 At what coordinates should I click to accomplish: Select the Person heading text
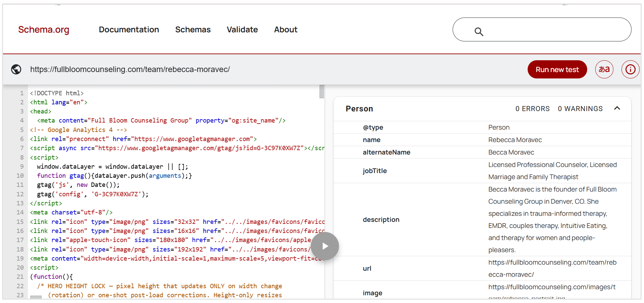point(359,109)
